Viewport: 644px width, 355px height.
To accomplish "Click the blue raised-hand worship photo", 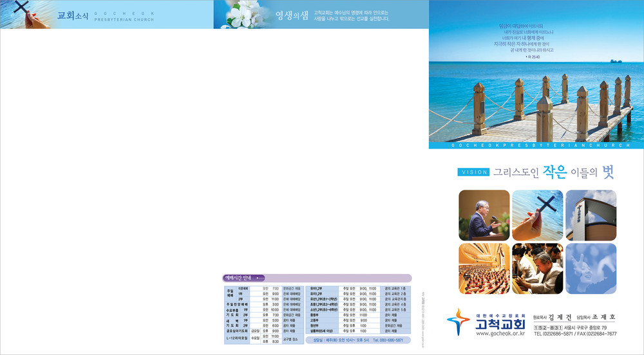I will tap(591, 268).
